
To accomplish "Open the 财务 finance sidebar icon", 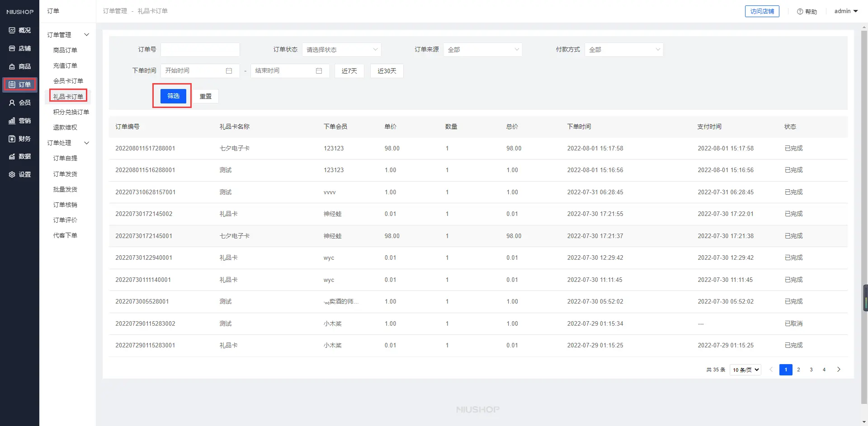I will 12,139.
